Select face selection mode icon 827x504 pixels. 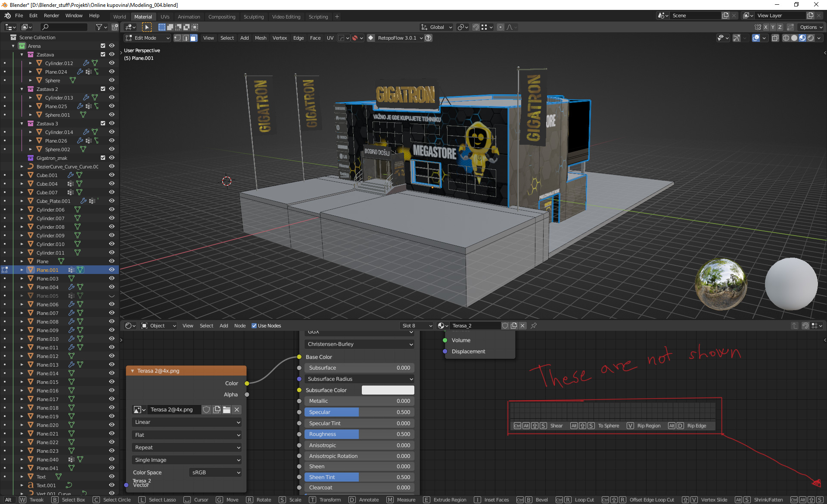(x=194, y=38)
